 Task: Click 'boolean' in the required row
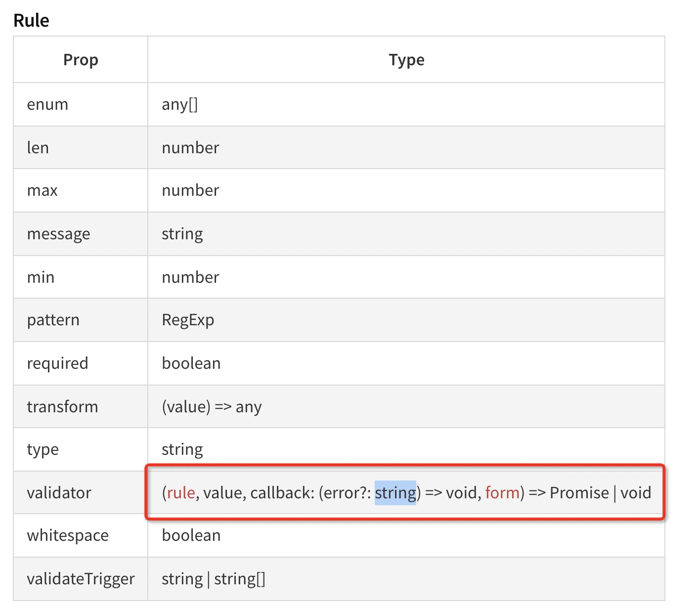[x=191, y=363]
